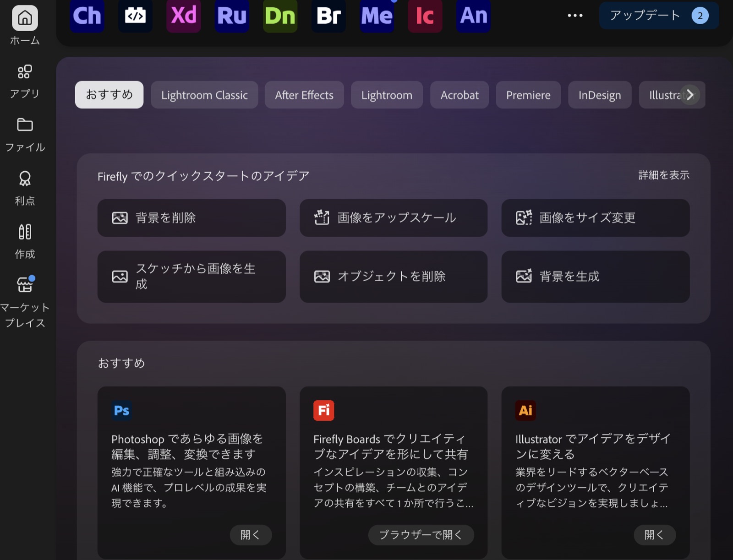Click the Firefly Boards card title text
Viewport: 733px width, 560px height.
[390, 446]
